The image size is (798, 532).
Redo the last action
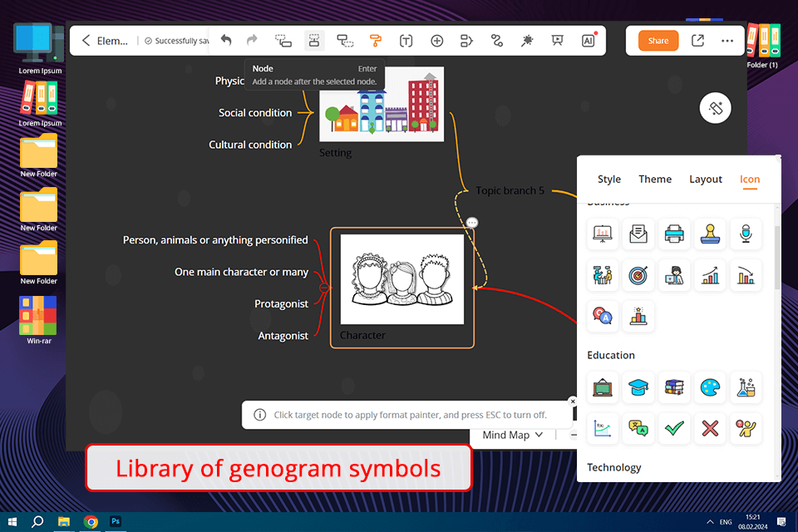pyautogui.click(x=252, y=40)
